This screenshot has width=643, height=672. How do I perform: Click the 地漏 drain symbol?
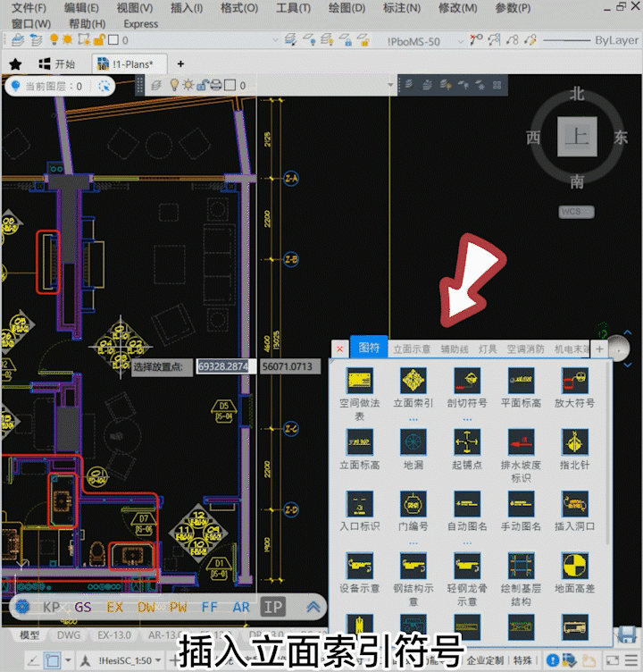point(413,441)
